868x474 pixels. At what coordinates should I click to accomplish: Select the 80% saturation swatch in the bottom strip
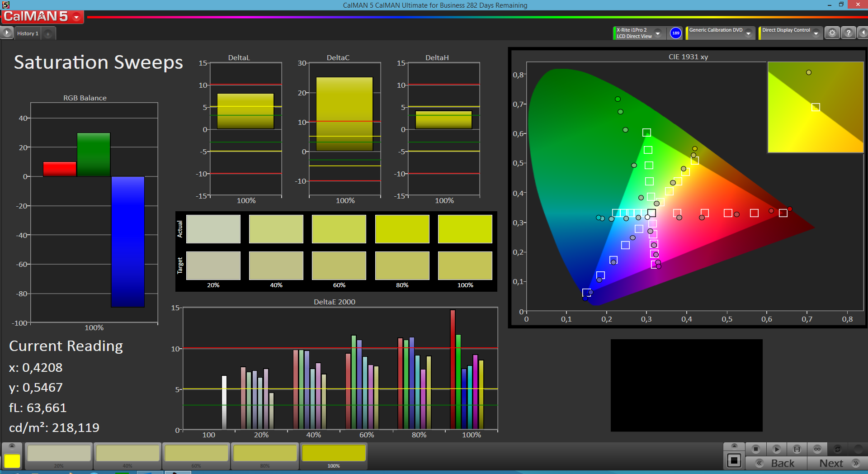coord(265,456)
